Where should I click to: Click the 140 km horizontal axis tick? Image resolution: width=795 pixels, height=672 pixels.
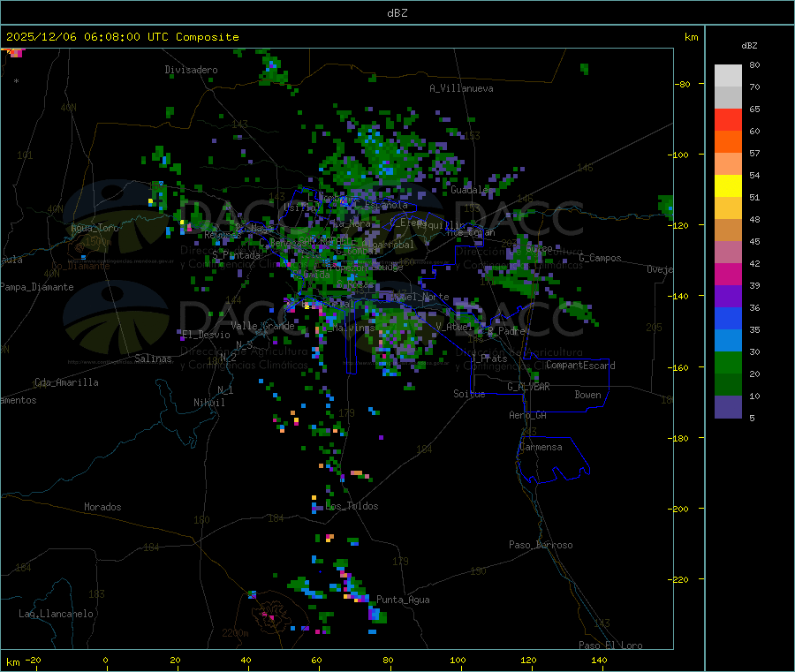pyautogui.click(x=599, y=660)
